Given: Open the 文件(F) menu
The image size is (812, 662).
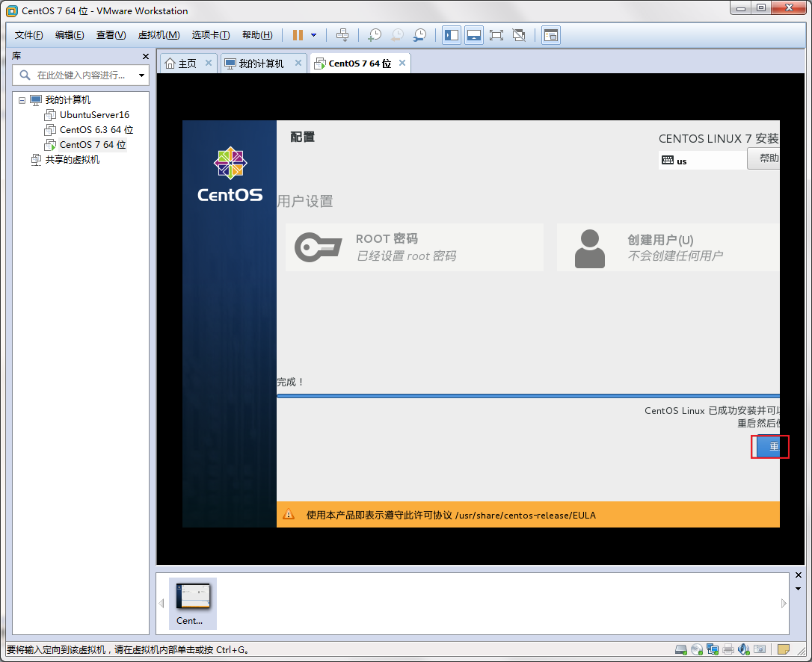Looking at the screenshot, I should 28,35.
